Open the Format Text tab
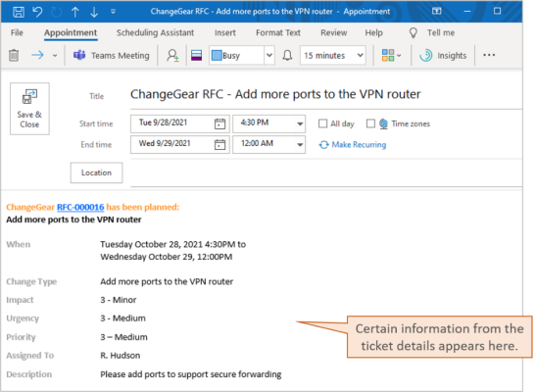This screenshot has width=536, height=392. 278,32
